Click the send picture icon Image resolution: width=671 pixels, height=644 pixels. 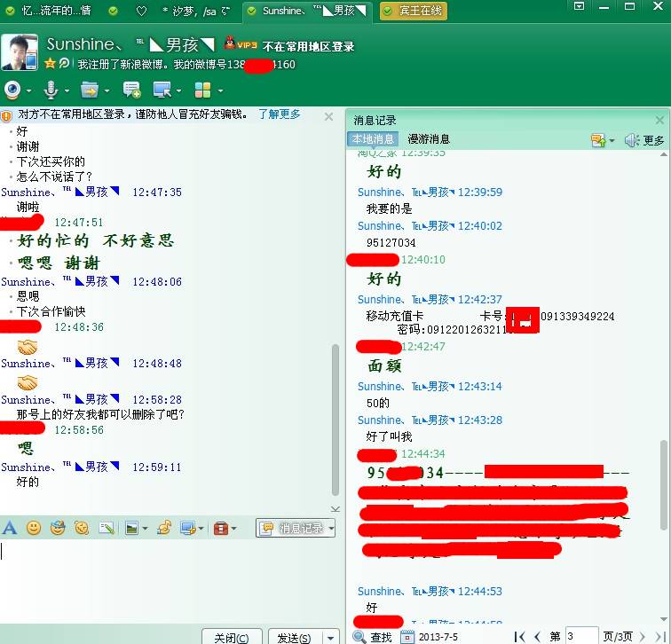click(x=131, y=528)
